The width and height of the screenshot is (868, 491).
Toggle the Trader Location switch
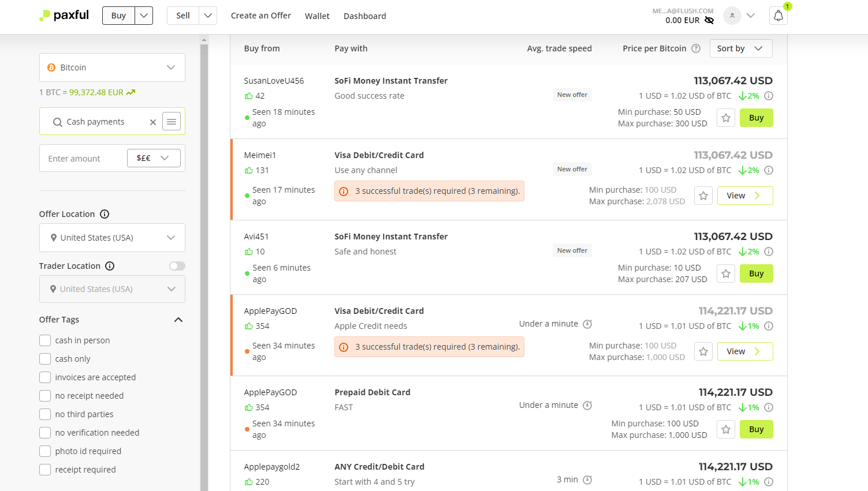177,266
